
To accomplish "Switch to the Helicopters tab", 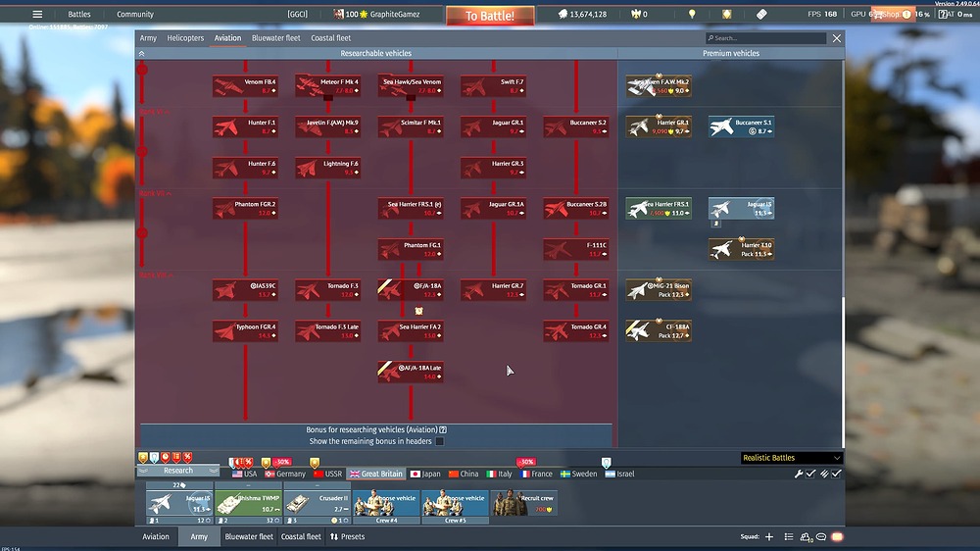I will pyautogui.click(x=185, y=38).
